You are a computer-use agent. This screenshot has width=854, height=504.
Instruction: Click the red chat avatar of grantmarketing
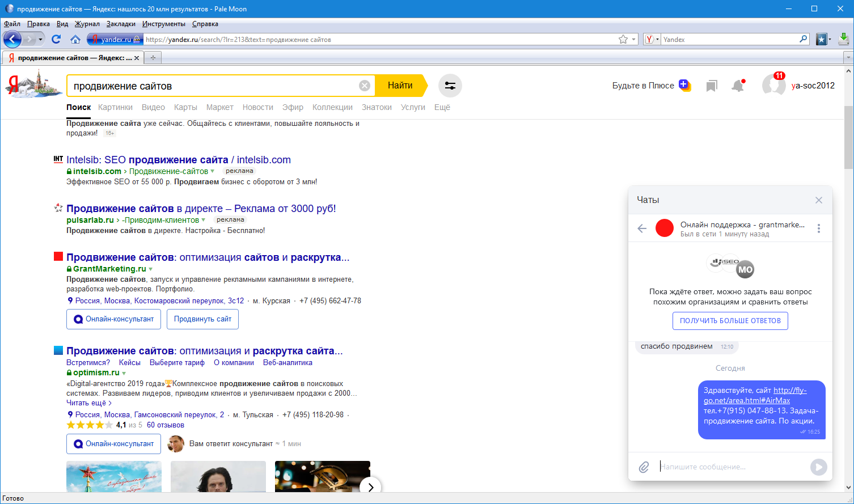click(x=665, y=228)
